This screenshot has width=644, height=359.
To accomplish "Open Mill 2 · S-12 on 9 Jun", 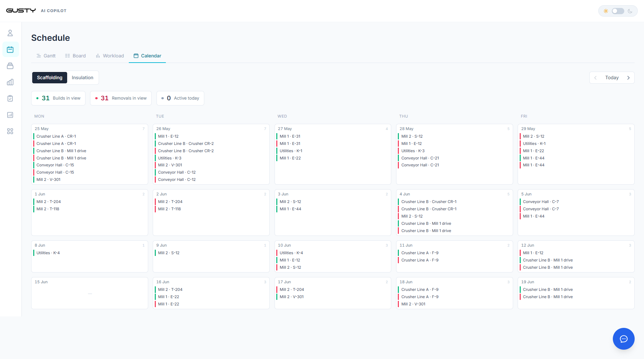I will [x=211, y=253].
